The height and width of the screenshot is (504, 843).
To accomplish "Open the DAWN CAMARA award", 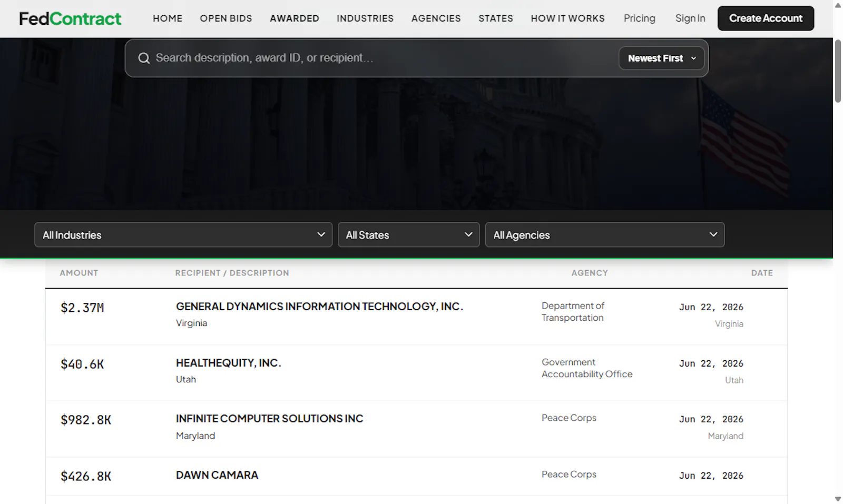I will coord(217,475).
